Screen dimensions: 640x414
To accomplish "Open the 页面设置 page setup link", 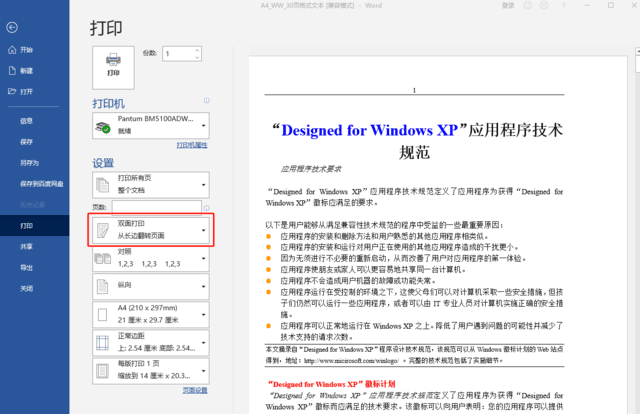I will click(195, 390).
